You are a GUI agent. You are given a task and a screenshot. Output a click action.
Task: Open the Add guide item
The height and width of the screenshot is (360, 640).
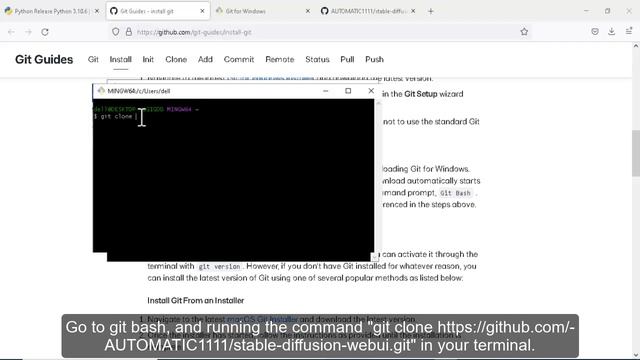(205, 60)
